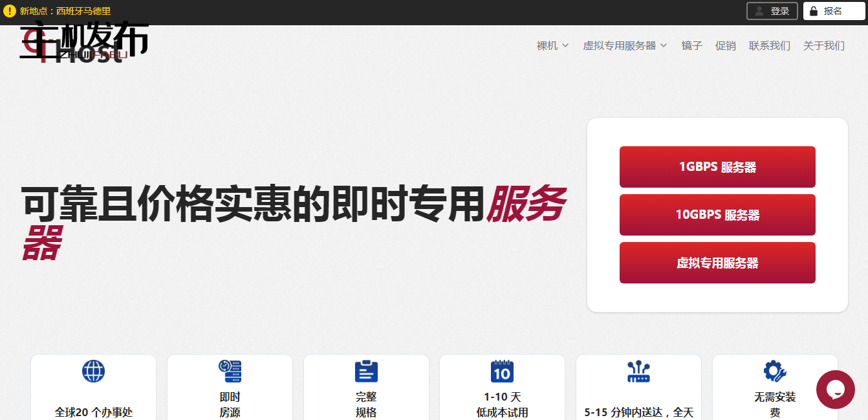Viewport: 868px width, 420px height.
Task: Click the calendar icon for 1-10 day trial
Action: coord(502,371)
